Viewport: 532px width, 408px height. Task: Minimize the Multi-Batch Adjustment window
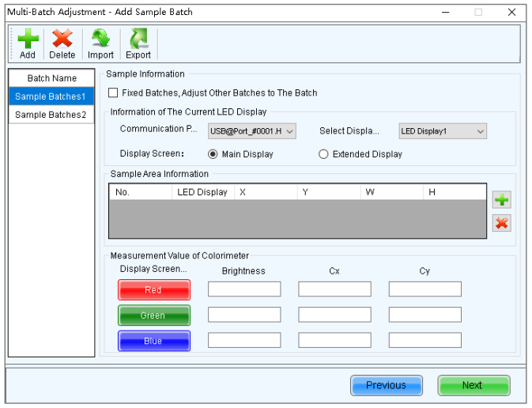coord(446,12)
